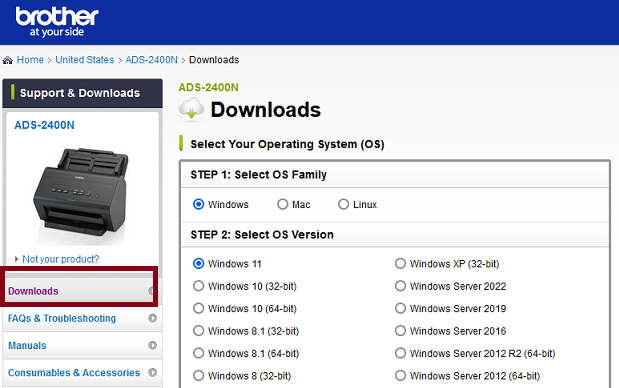This screenshot has width=619, height=388.
Task: Choose Windows 8.1 (64-bit) radio
Action: click(198, 353)
